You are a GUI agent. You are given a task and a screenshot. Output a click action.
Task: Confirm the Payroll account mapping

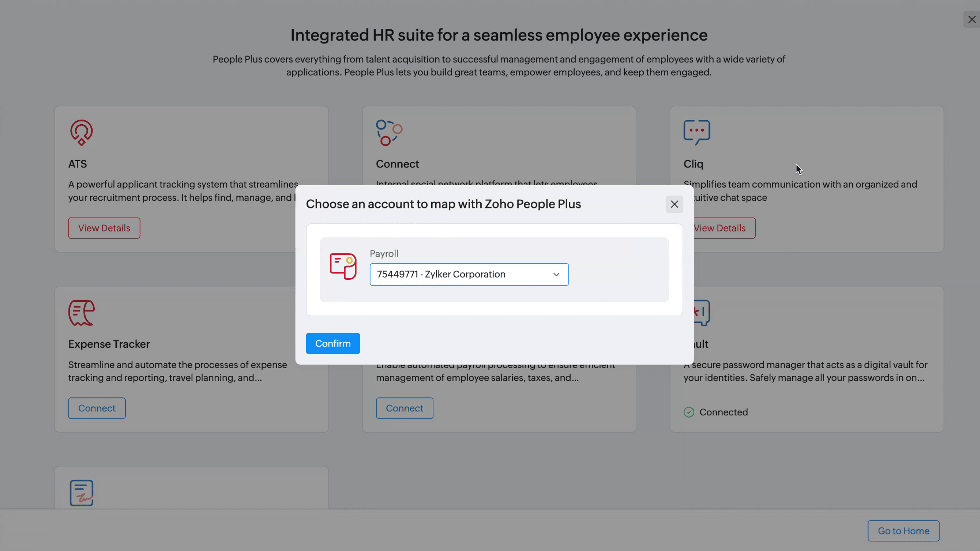click(x=332, y=343)
